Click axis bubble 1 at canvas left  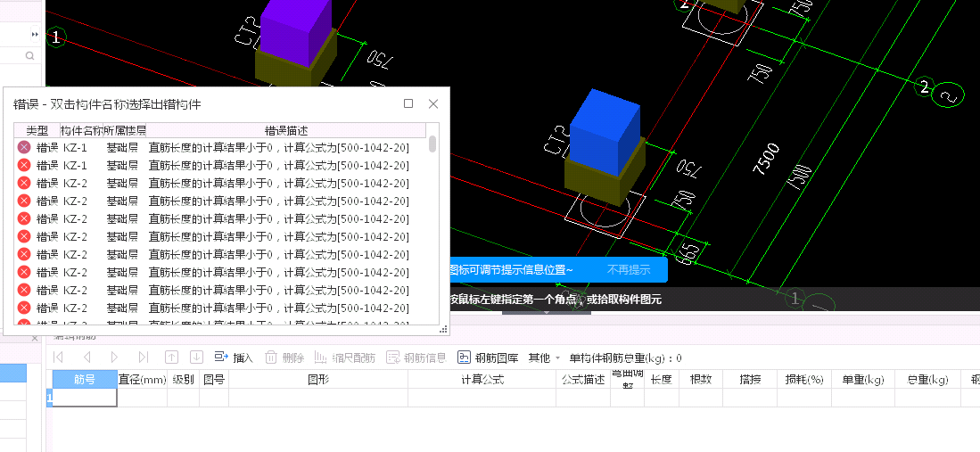[55, 37]
